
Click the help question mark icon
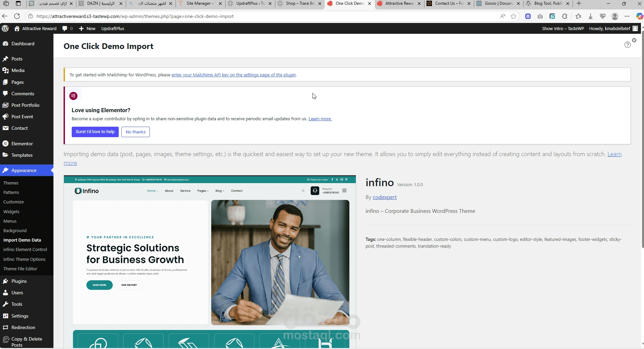627,45
